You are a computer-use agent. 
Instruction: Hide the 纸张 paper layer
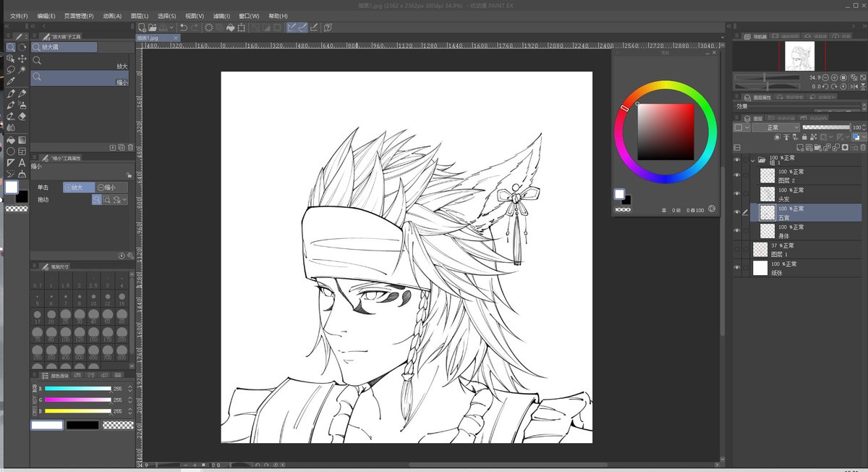737,268
